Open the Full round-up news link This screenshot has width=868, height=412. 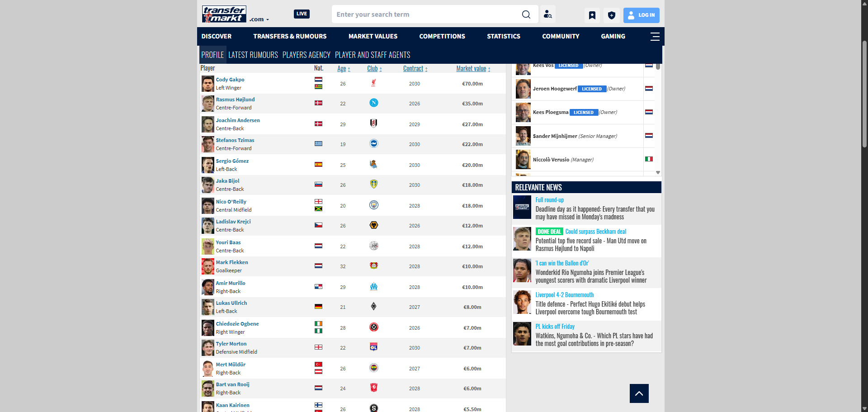(549, 200)
